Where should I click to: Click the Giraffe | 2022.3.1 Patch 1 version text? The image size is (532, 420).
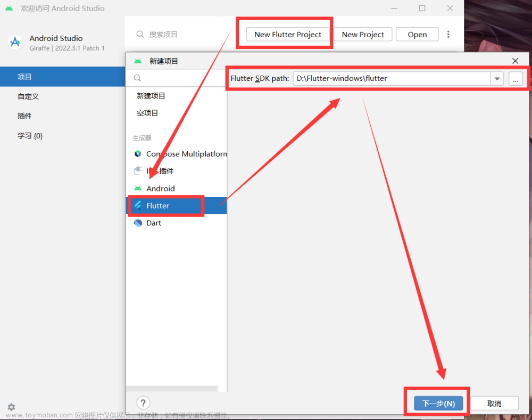(x=67, y=48)
